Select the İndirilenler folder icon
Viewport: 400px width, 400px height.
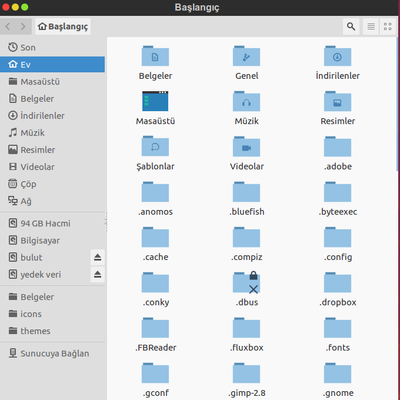coord(337,56)
